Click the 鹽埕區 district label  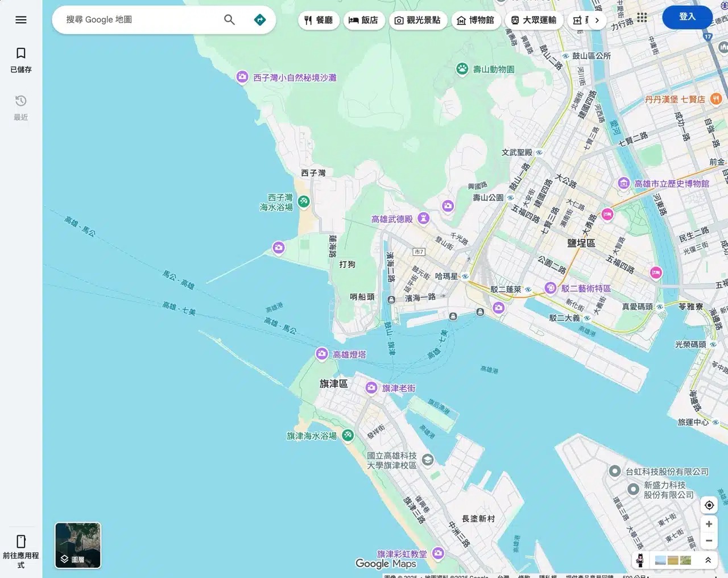click(581, 243)
